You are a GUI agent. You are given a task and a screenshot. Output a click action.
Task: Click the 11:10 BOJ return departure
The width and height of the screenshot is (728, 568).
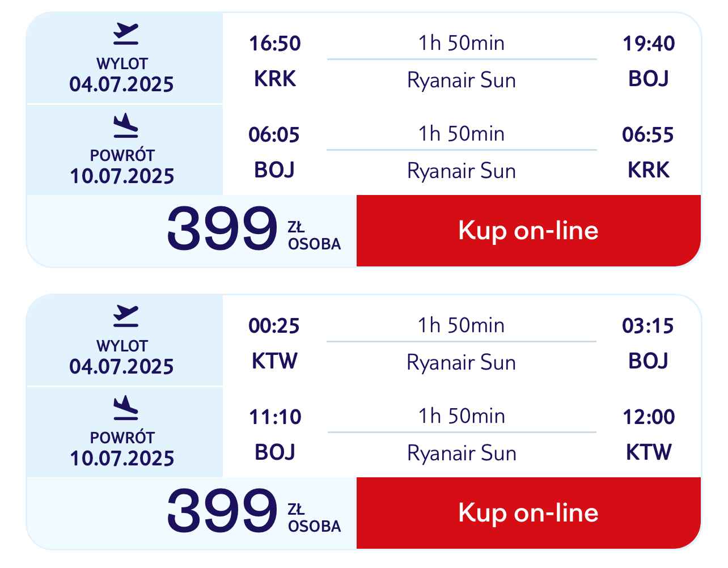(x=275, y=417)
